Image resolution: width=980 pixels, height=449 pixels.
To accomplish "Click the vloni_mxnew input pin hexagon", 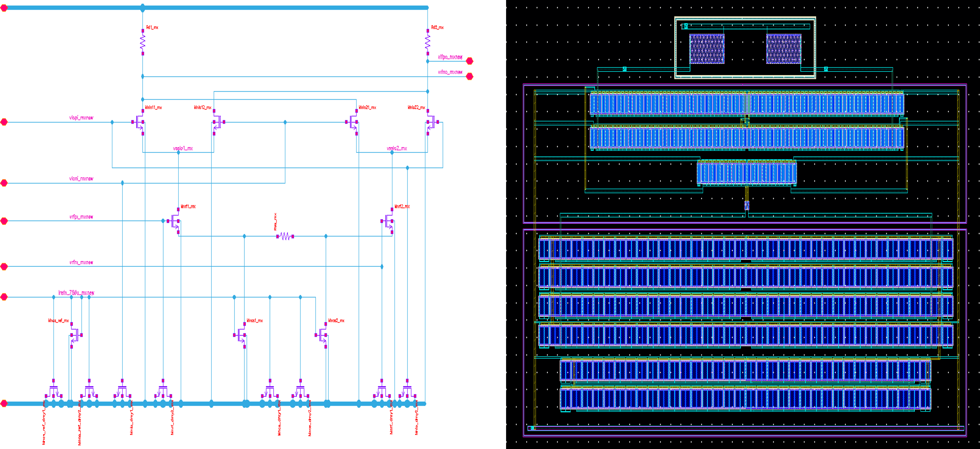I will (4, 183).
